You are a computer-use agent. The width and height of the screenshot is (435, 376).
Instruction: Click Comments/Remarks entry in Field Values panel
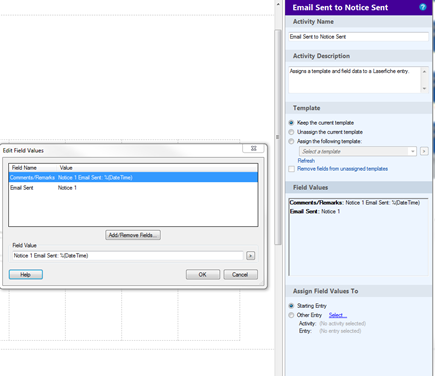(x=355, y=203)
